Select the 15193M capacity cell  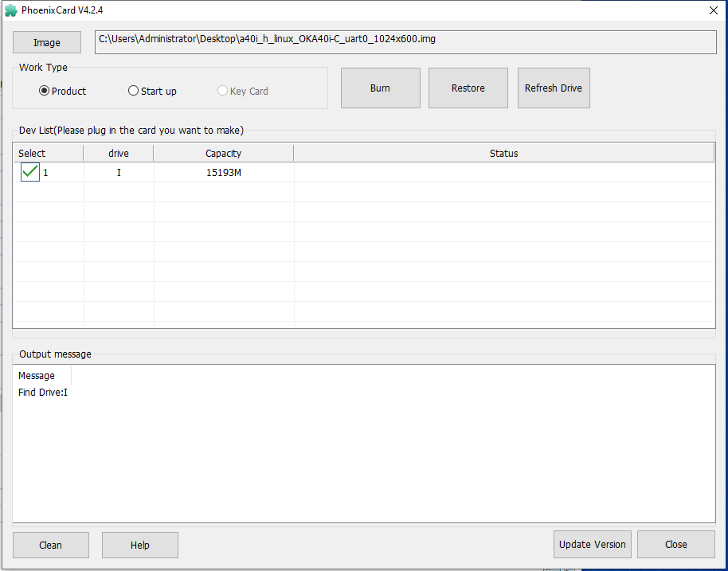click(224, 173)
